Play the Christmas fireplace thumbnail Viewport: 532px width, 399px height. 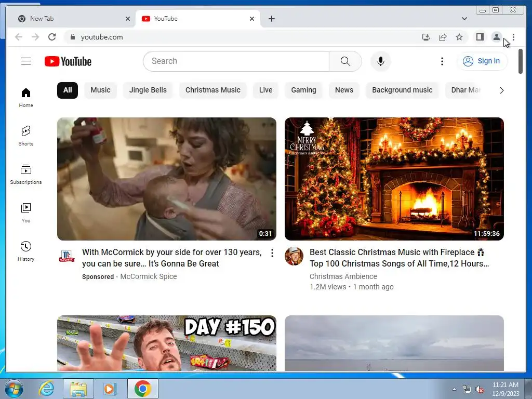394,179
